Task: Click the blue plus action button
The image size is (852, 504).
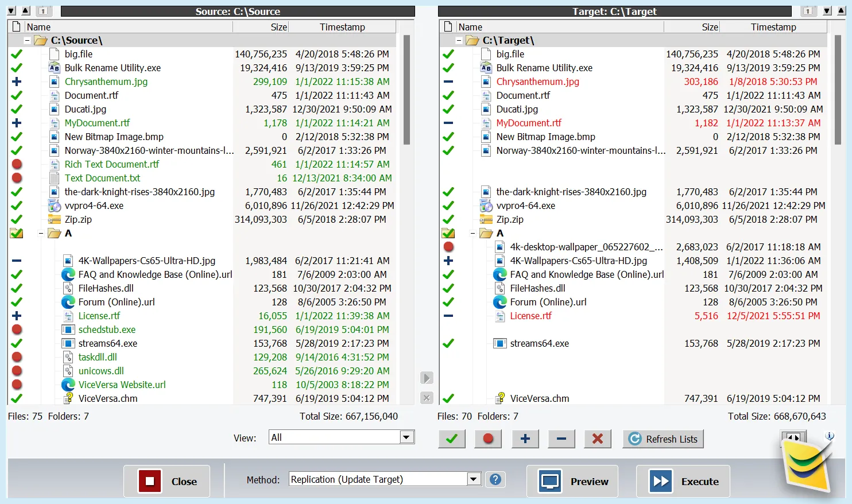Action: point(525,439)
